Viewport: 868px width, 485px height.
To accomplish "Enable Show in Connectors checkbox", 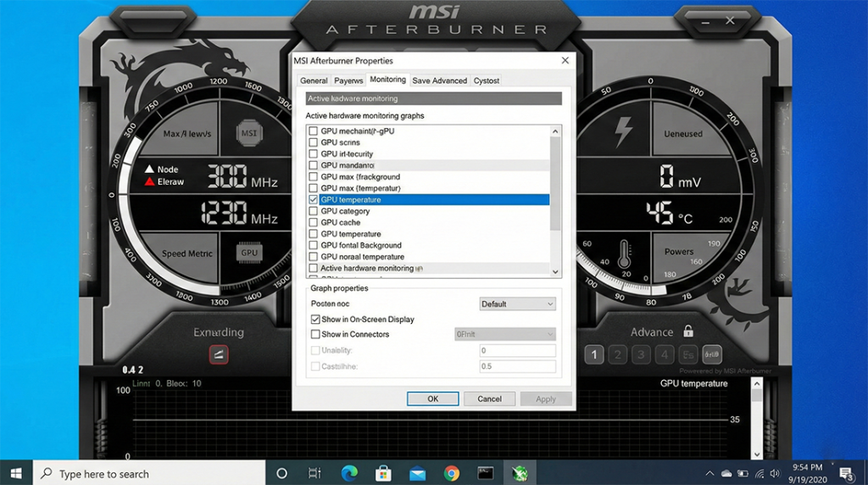I will tap(315, 334).
